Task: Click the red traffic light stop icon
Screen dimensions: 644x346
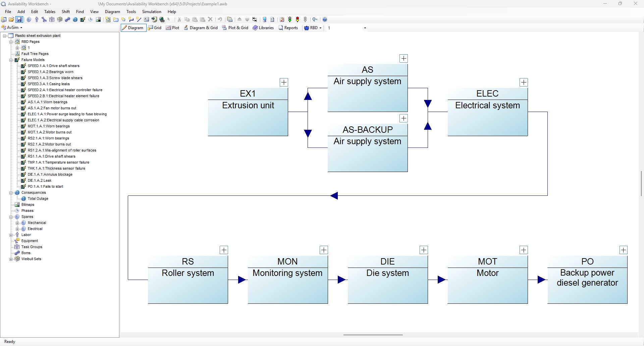Action: pyautogui.click(x=298, y=19)
